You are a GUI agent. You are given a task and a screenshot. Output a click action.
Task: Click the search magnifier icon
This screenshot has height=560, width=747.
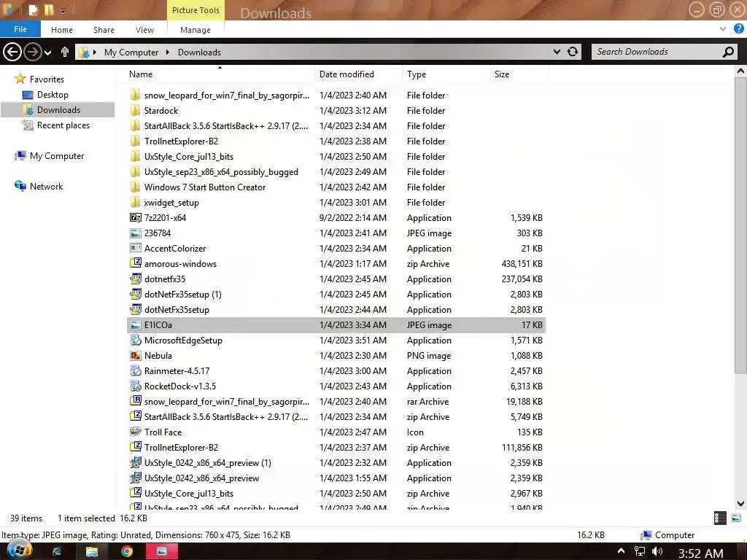click(x=728, y=52)
